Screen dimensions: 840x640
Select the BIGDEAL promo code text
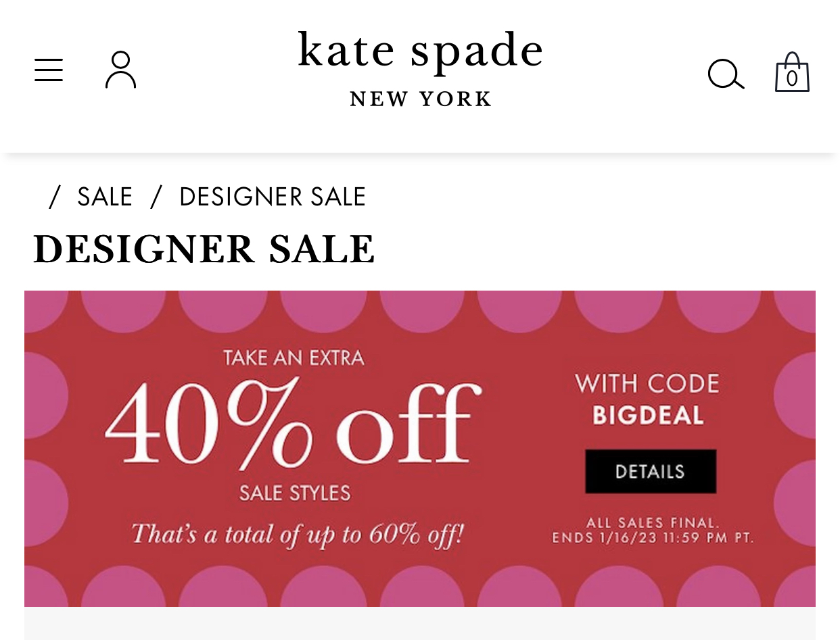click(648, 415)
